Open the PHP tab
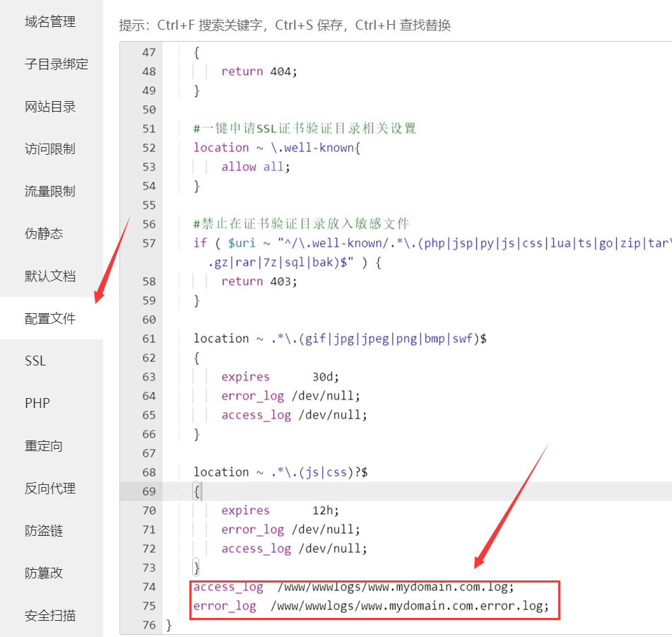This screenshot has height=637, width=672. 37,404
